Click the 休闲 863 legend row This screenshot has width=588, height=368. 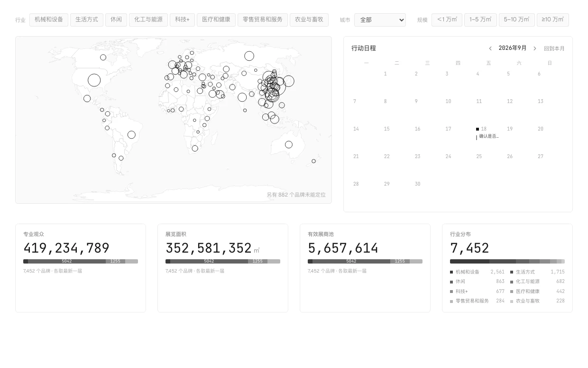click(x=477, y=282)
